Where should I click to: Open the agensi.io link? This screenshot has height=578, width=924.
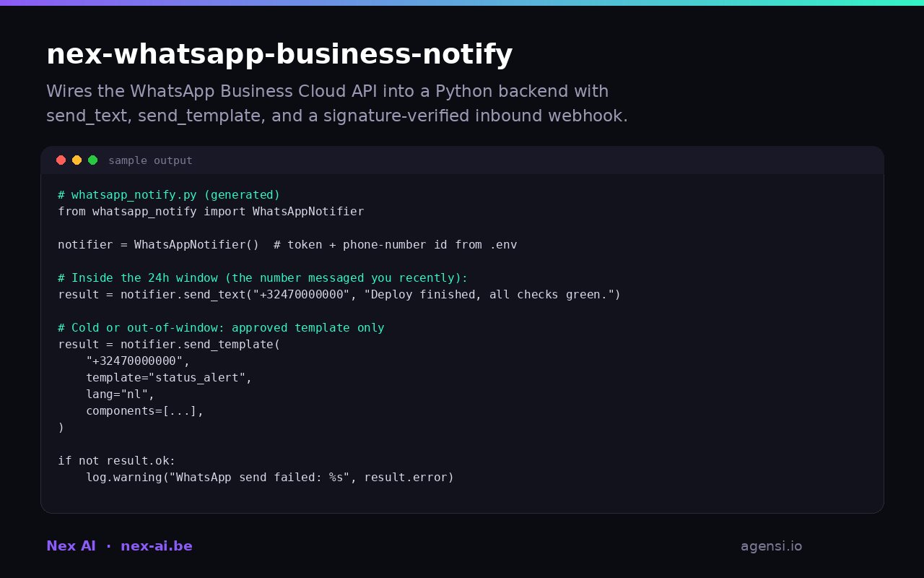coord(771,547)
